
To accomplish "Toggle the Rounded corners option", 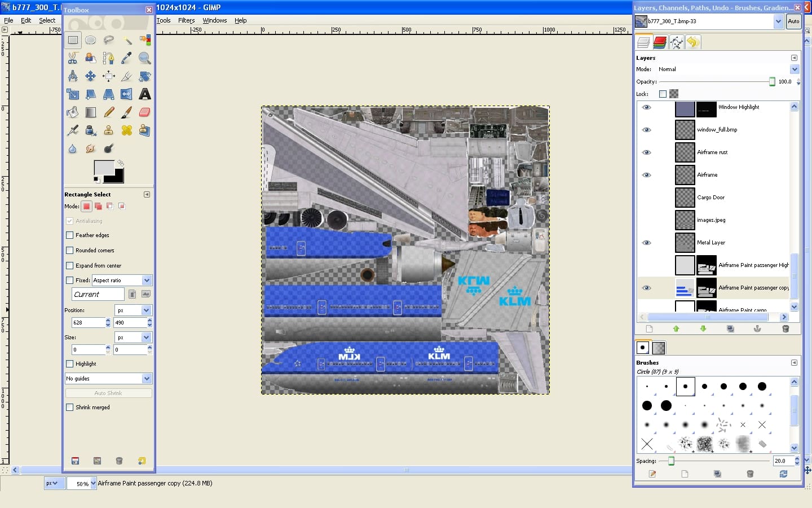I will click(x=70, y=251).
